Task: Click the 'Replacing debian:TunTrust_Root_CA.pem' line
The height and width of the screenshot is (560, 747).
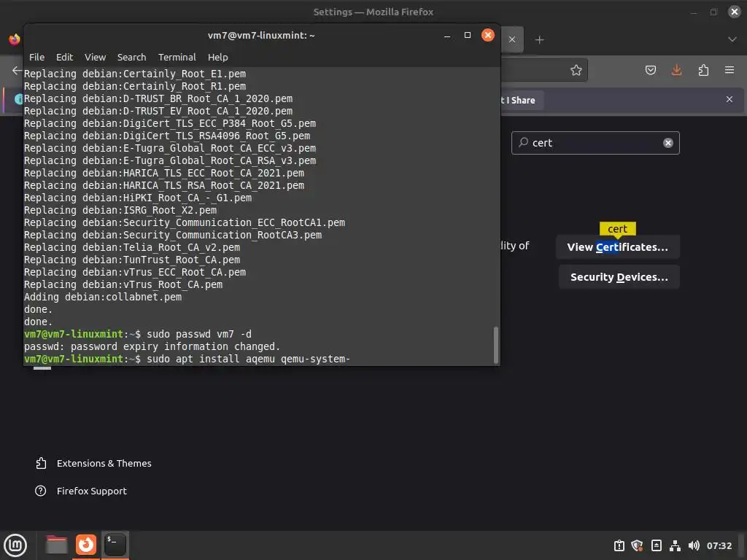Action: point(132,260)
